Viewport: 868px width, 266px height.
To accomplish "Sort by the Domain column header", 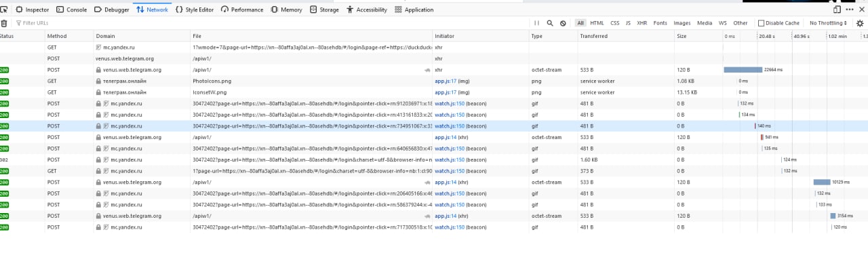I will 105,36.
